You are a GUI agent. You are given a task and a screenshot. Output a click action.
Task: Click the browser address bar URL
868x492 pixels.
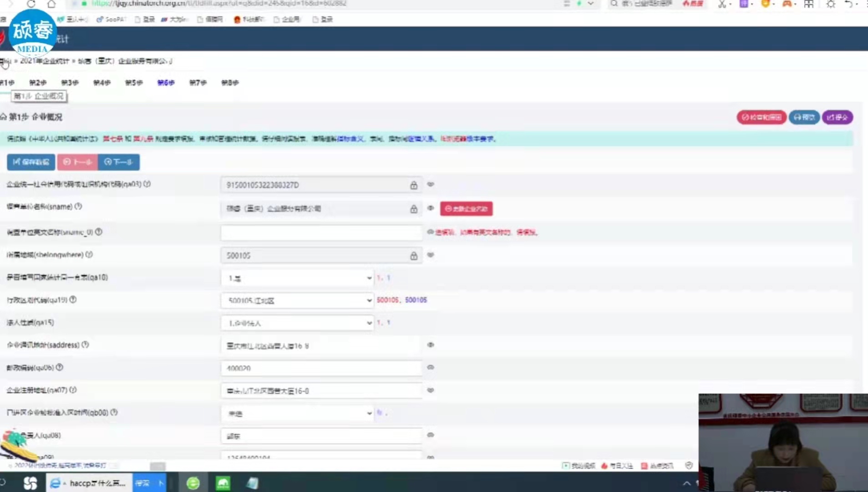coord(218,4)
